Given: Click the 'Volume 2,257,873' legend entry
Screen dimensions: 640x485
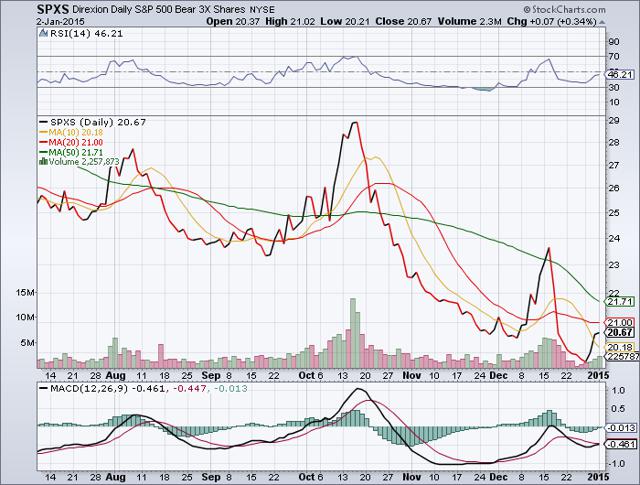Looking at the screenshot, I should pyautogui.click(x=84, y=162).
